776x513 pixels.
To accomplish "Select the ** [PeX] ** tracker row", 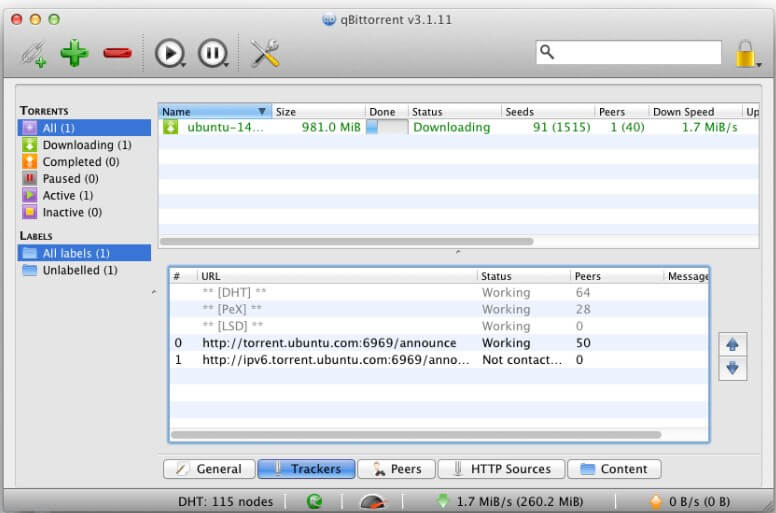I will pyautogui.click(x=438, y=309).
